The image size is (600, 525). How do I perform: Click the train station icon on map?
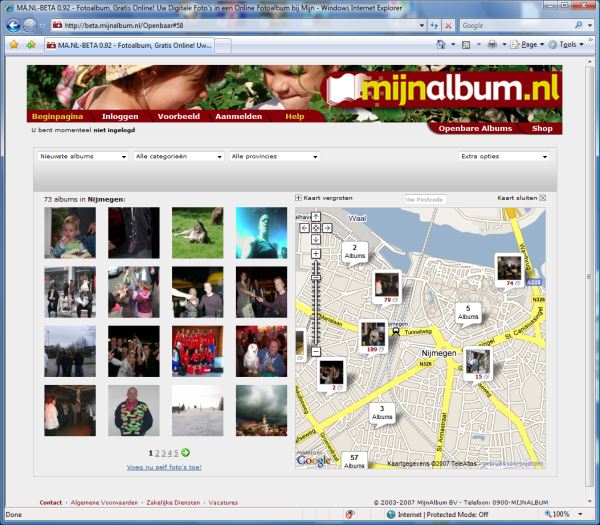pyautogui.click(x=396, y=331)
